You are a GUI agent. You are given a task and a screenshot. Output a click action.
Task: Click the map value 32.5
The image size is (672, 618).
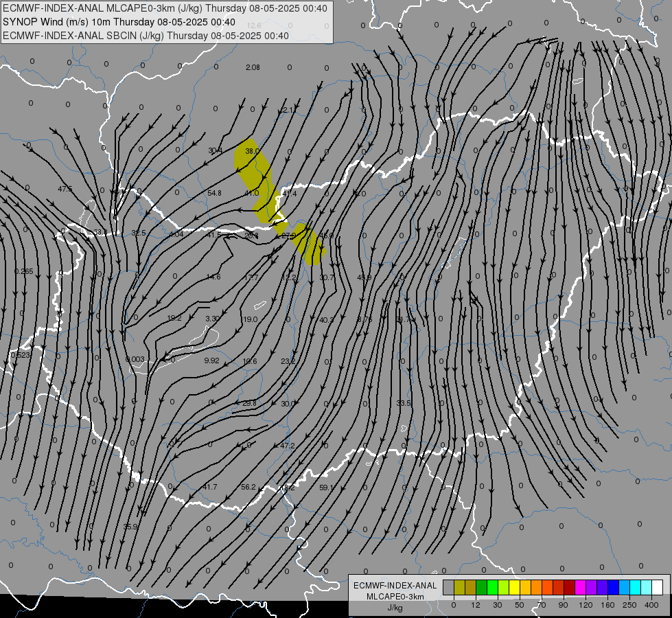139,233
